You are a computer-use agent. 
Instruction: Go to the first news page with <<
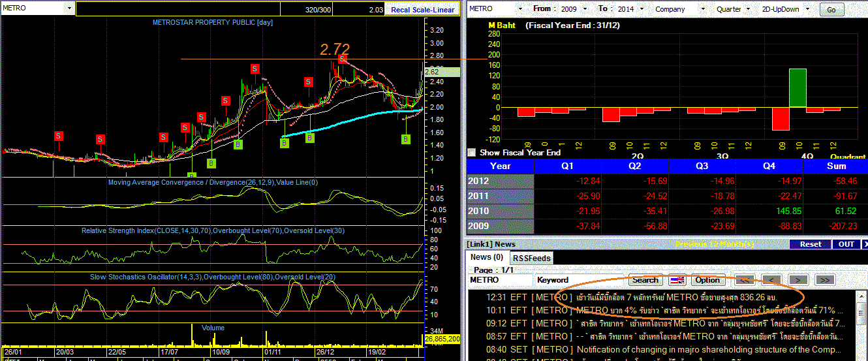coord(746,280)
